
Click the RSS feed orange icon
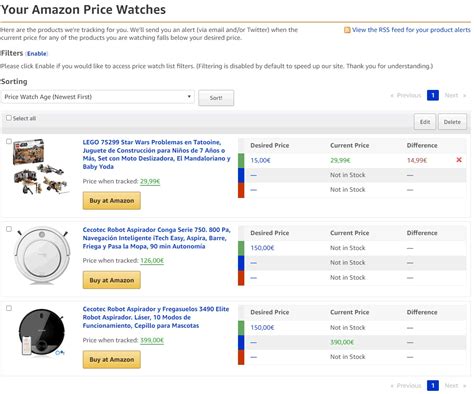(347, 30)
